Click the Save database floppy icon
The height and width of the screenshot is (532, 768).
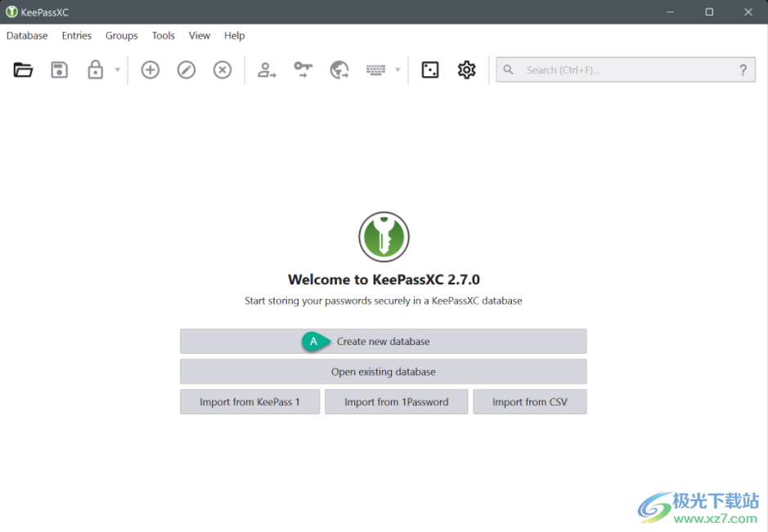(59, 70)
